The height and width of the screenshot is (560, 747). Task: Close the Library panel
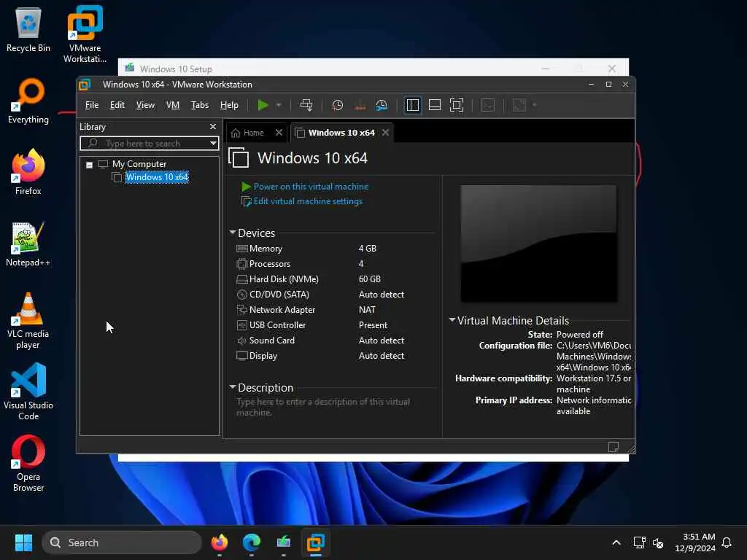tap(213, 127)
